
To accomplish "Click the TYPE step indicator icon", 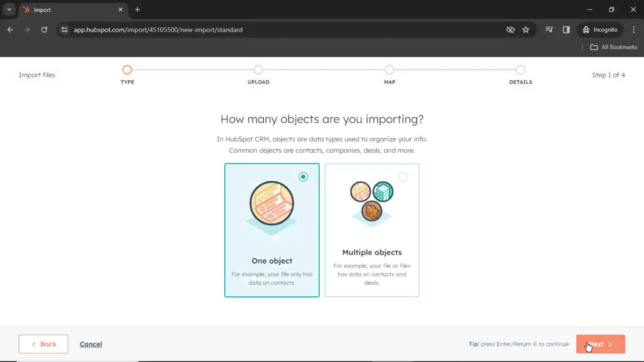I will pyautogui.click(x=127, y=69).
